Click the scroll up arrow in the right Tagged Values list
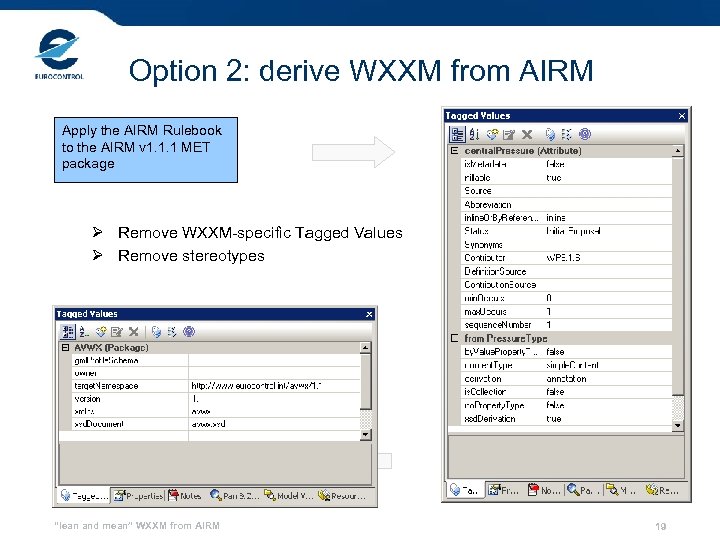Image resolution: width=720 pixels, height=540 pixels. [678, 151]
